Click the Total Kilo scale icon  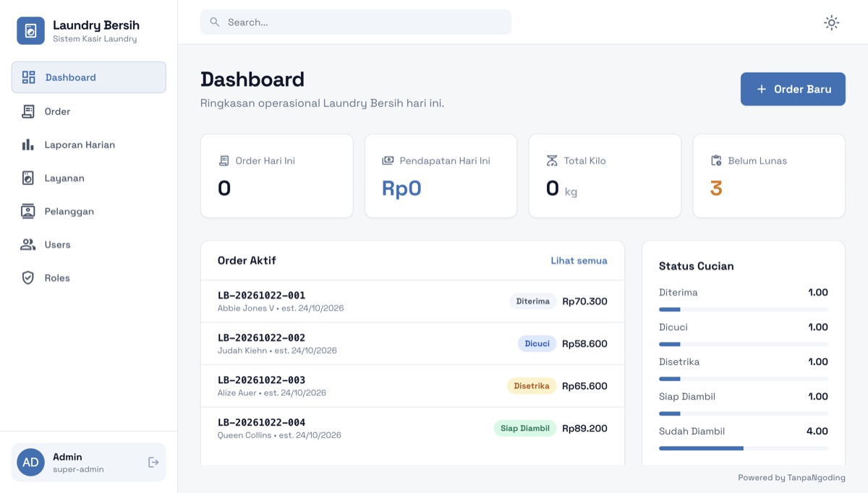tap(552, 160)
